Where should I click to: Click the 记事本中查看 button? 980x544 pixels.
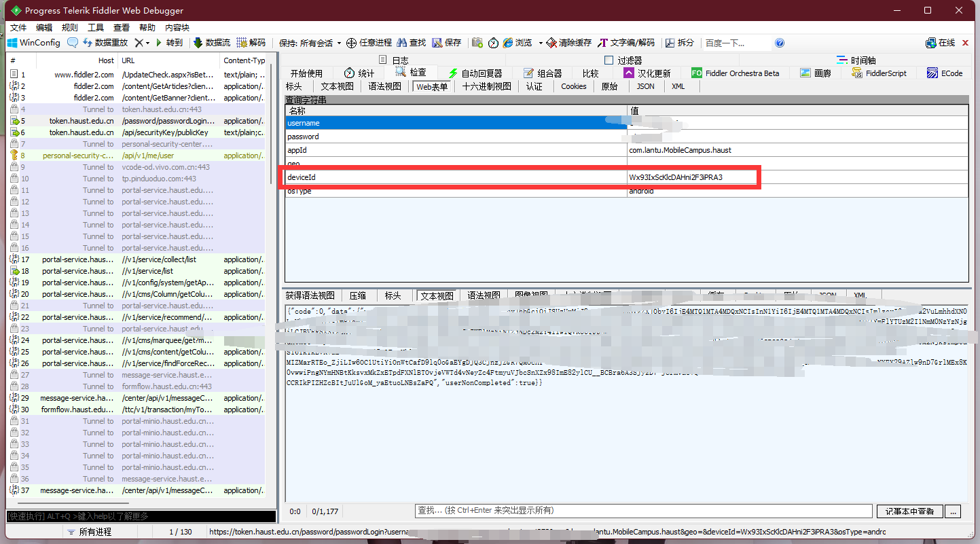pyautogui.click(x=909, y=511)
